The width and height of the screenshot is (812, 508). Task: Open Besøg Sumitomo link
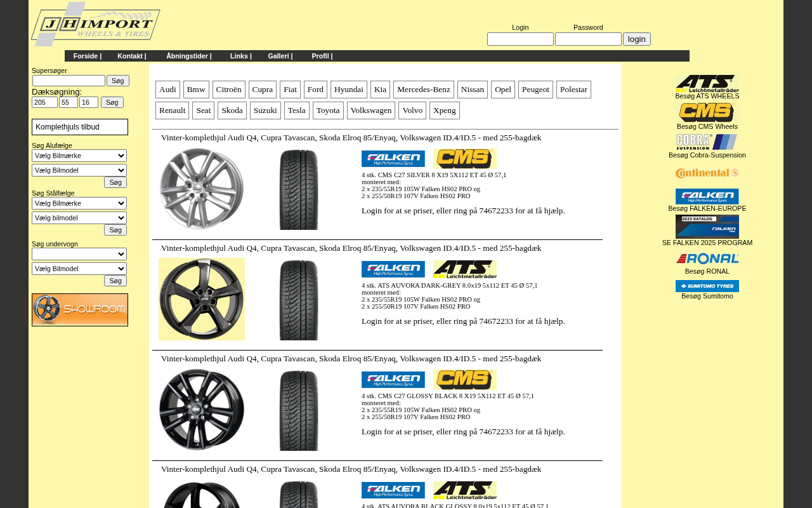point(707,296)
